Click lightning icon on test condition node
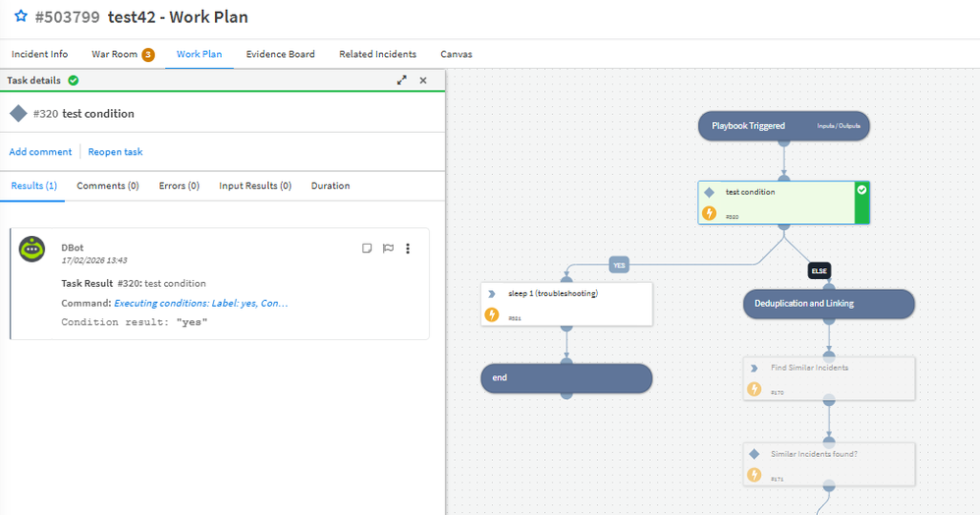The image size is (980, 515). (709, 213)
